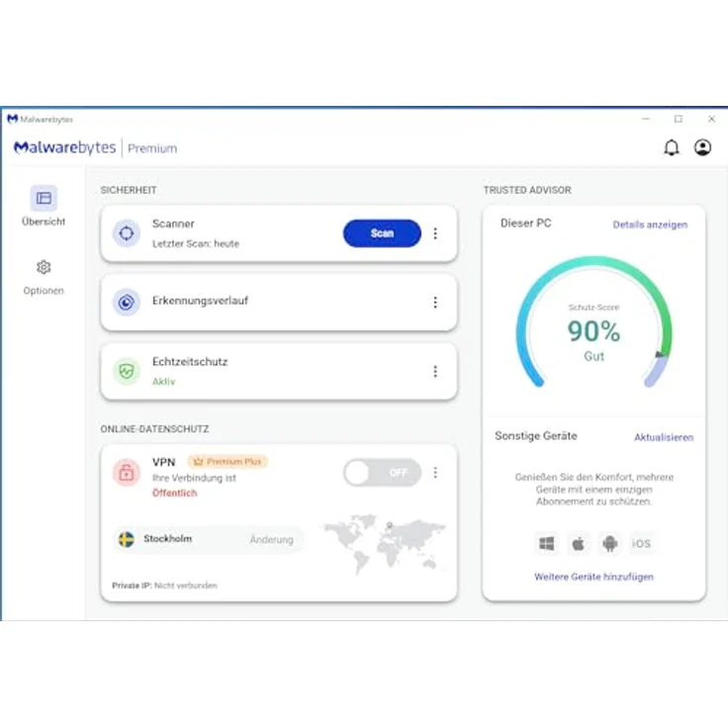Click the Apple device icon
Image resolution: width=728 pixels, height=728 pixels.
point(578,543)
